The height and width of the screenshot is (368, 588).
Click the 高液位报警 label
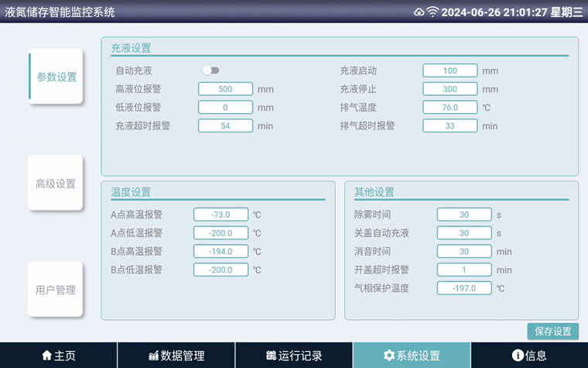point(138,89)
